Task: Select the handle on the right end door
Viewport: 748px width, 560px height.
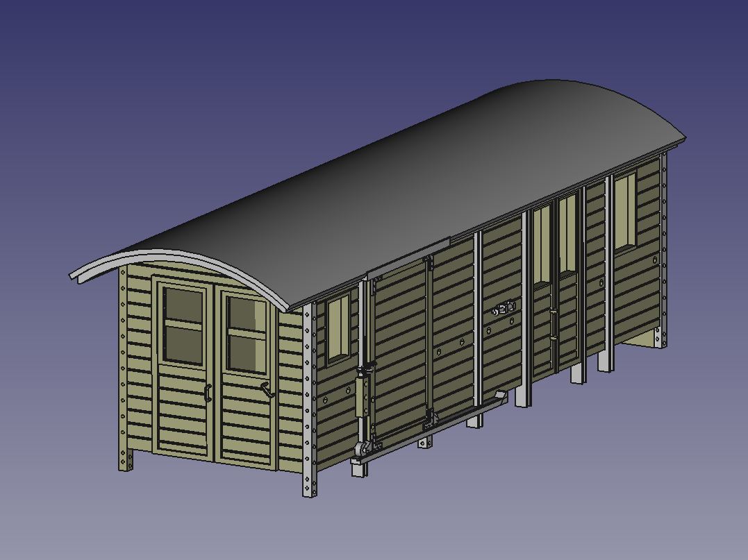Action: point(267,389)
